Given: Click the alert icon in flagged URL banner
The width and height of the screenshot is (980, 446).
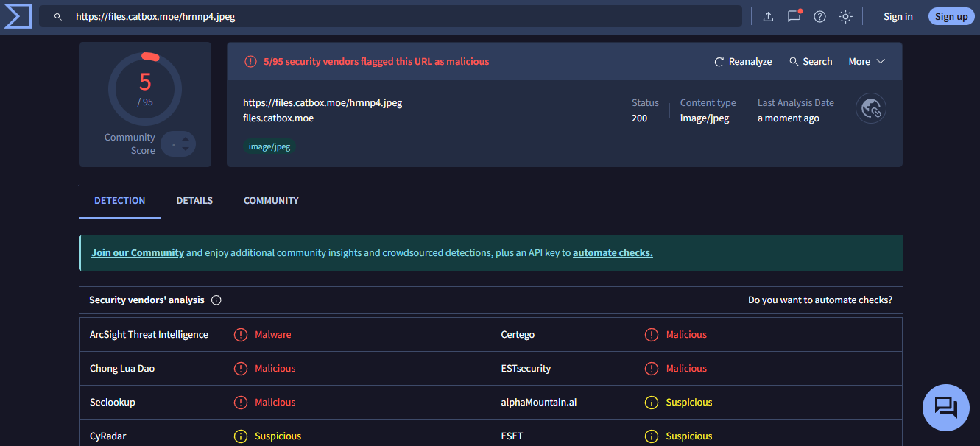Looking at the screenshot, I should pyautogui.click(x=251, y=62).
